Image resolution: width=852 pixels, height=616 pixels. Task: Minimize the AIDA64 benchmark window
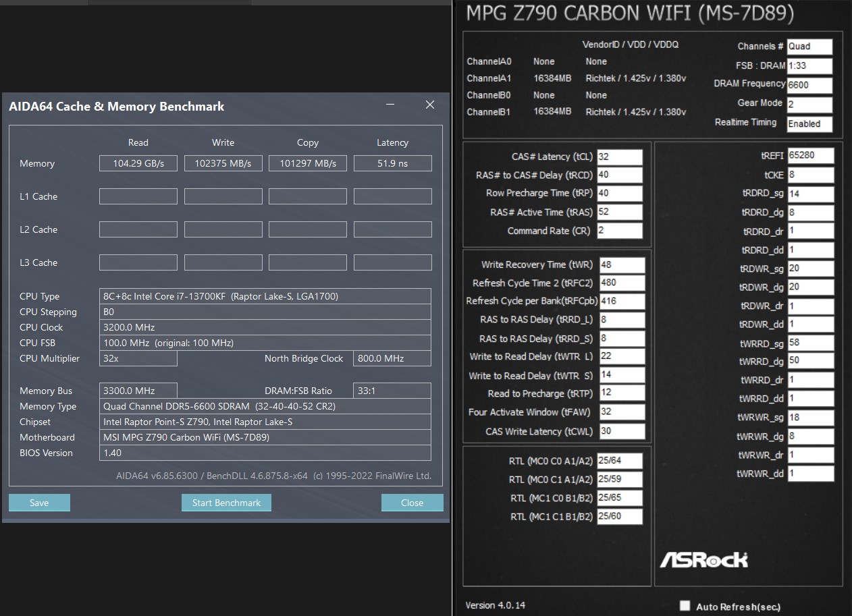pos(390,105)
